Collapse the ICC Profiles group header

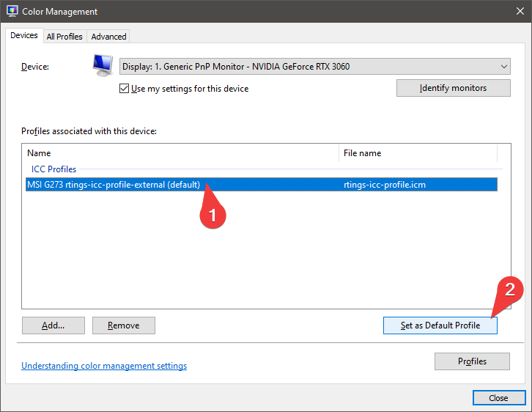(x=53, y=169)
